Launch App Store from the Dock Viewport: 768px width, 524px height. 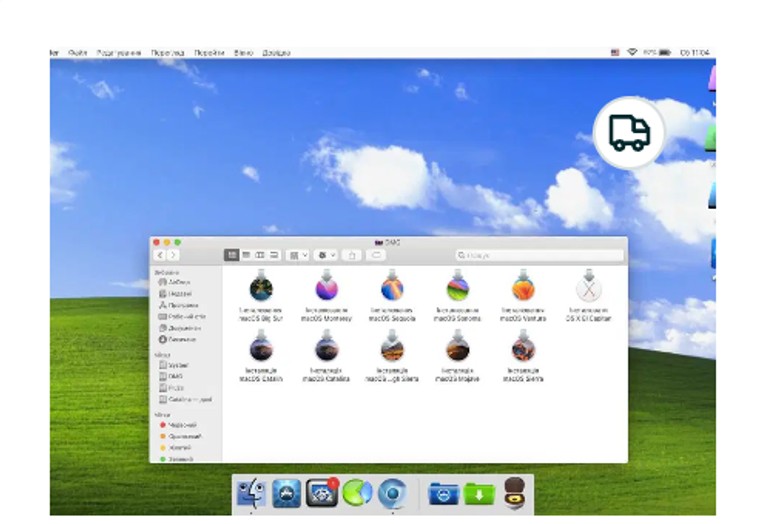tap(287, 493)
